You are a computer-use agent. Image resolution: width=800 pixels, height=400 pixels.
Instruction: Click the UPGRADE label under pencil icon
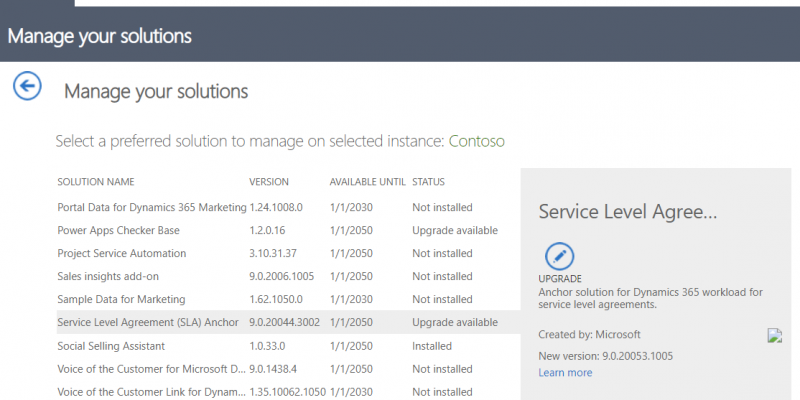(x=560, y=279)
